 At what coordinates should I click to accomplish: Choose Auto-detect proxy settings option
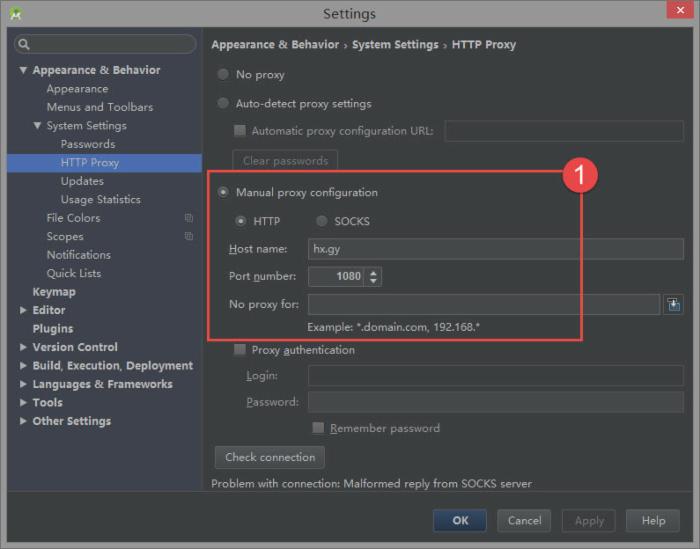coord(222,104)
